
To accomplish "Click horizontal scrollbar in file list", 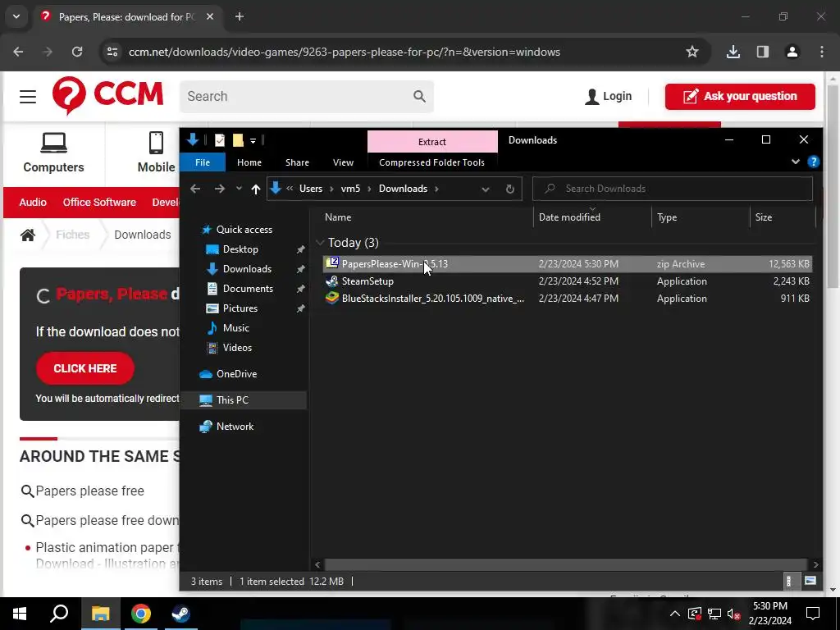I will pos(566,564).
